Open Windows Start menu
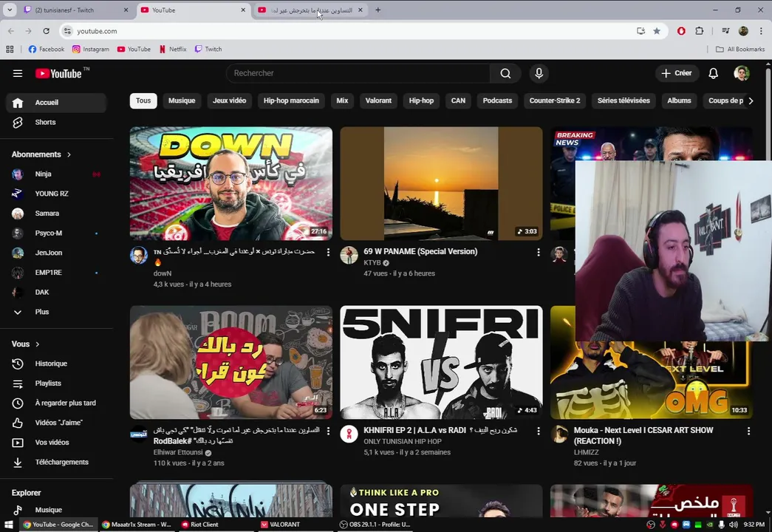772x532 pixels. tap(8, 525)
